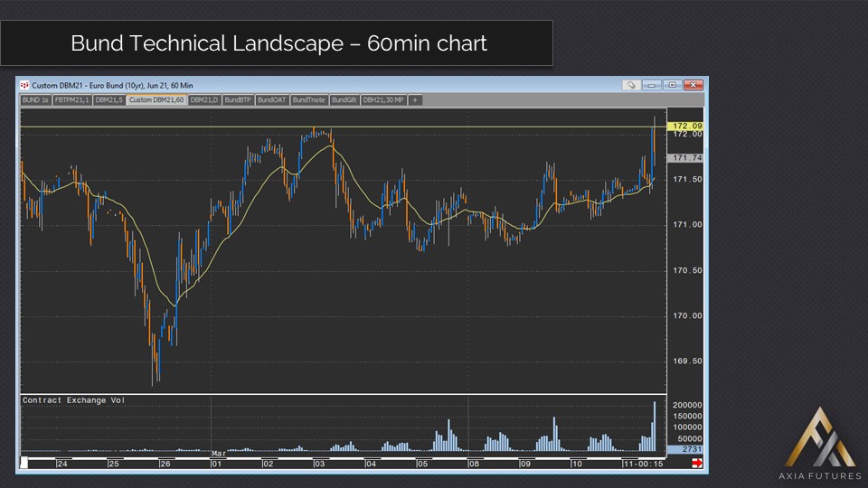Click the chart window icon in title bar
The width and height of the screenshot is (868, 488).
(x=24, y=85)
